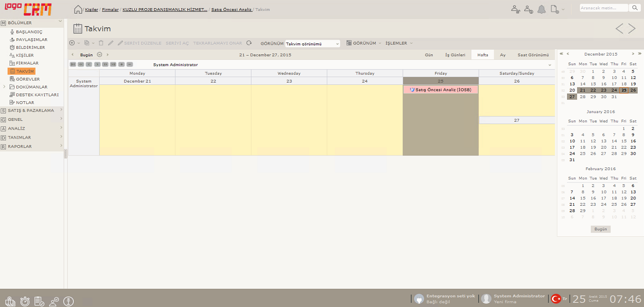Open GÖREVLER in the sidebar
The height and width of the screenshot is (307, 644).
coord(28,79)
